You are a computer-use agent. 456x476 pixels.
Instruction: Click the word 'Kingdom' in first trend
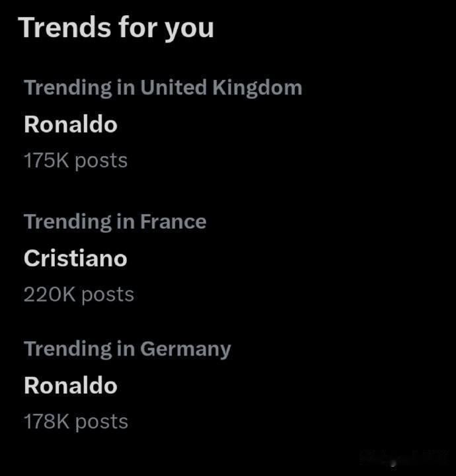[x=257, y=88]
